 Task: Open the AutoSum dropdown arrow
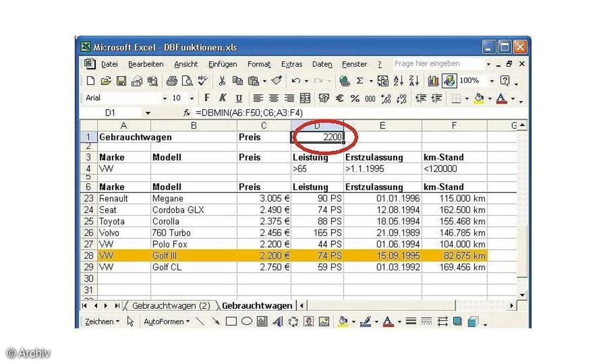(371, 81)
